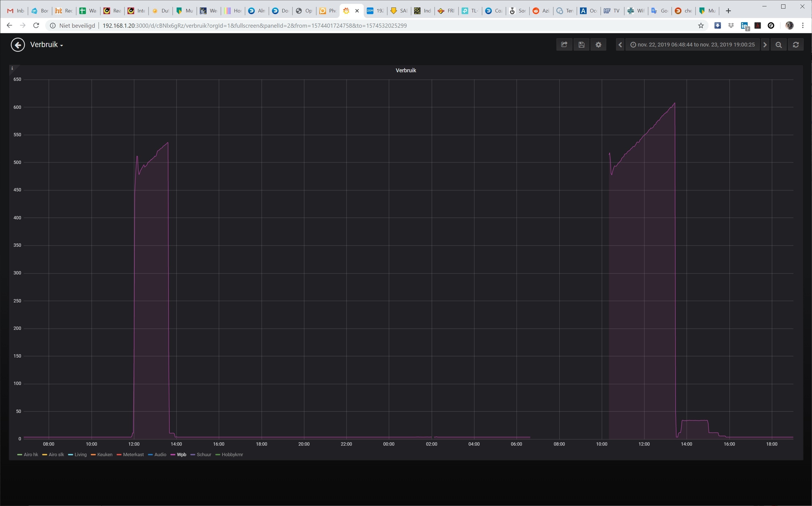Screen dimensions: 812x506
Task: Toggle the Meterkast series in legend
Action: (133, 454)
